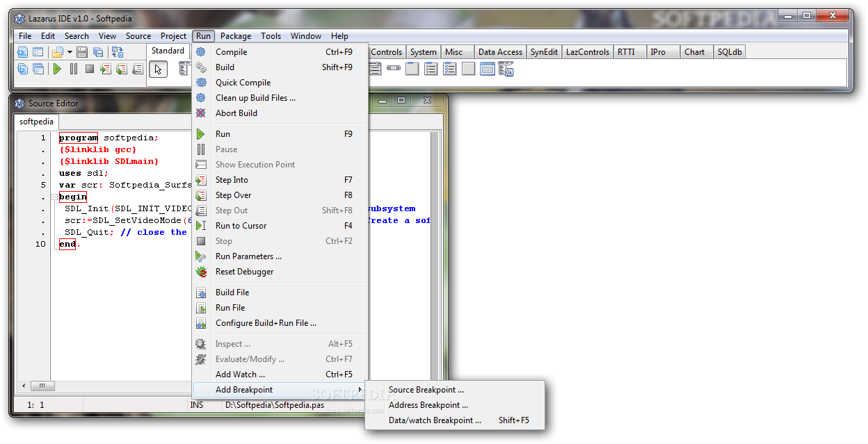The width and height of the screenshot is (868, 444).
Task: Choose Step Into in Run menu
Action: point(280,180)
